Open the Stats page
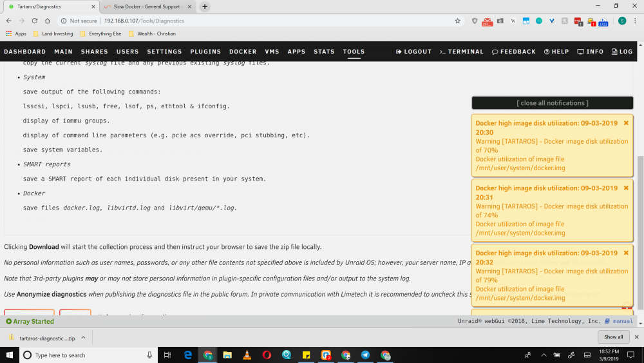This screenshot has height=363, width=644. 324,52
